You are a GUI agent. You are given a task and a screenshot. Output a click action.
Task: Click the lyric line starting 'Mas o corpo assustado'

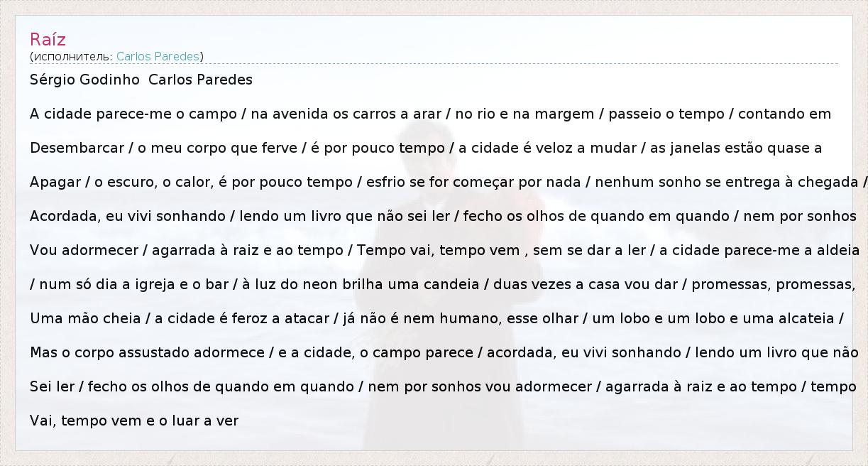tap(444, 352)
